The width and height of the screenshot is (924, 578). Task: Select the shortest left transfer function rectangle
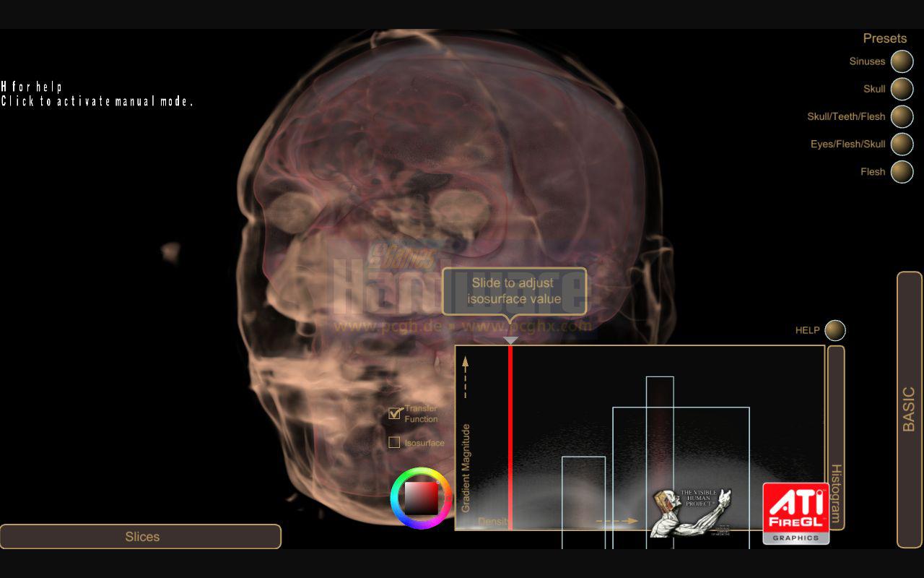pyautogui.click(x=583, y=502)
